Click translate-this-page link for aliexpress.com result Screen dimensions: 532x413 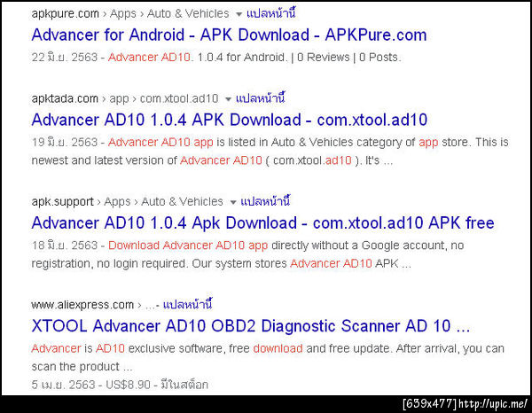(x=187, y=305)
